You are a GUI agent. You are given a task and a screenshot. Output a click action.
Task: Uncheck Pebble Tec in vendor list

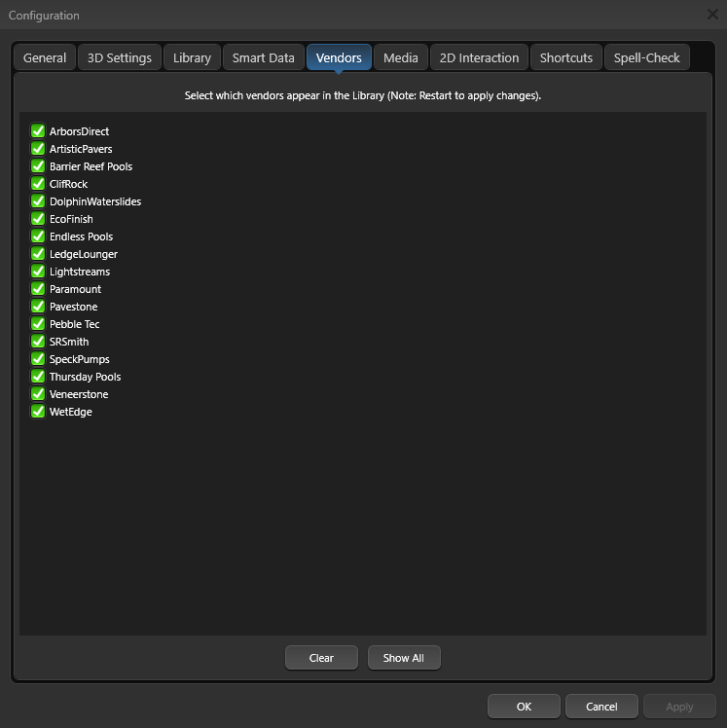(38, 324)
